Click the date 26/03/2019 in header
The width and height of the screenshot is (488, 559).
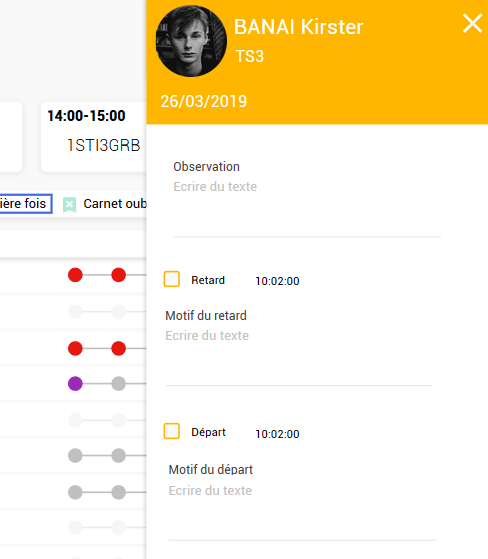pos(204,101)
